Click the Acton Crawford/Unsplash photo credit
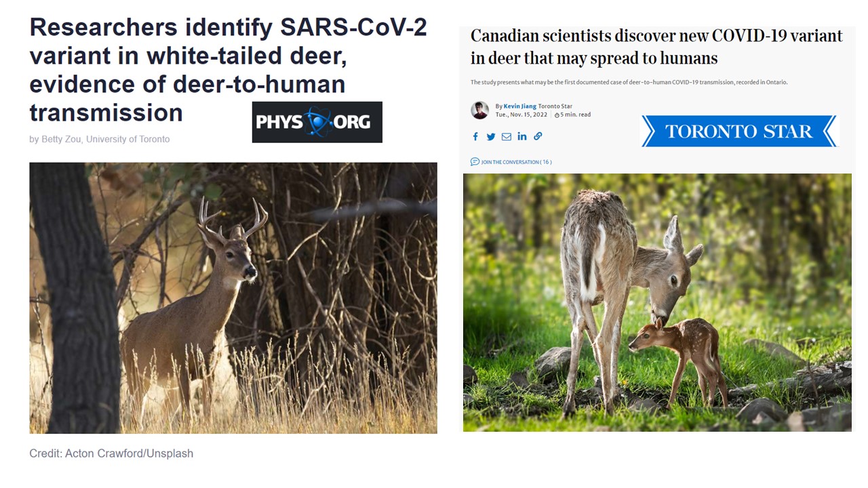This screenshot has height=488, width=868. pyautogui.click(x=111, y=453)
